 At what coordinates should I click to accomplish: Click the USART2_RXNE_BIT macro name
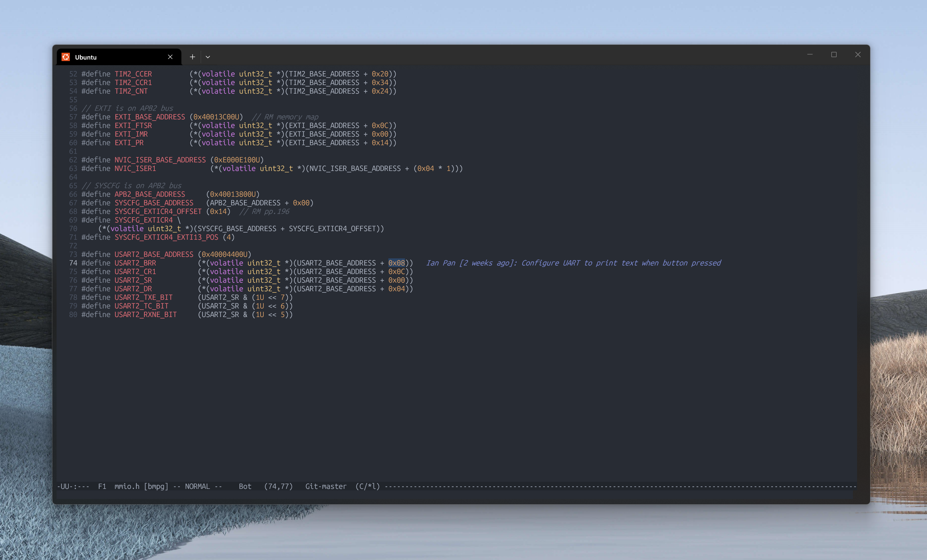pyautogui.click(x=145, y=315)
